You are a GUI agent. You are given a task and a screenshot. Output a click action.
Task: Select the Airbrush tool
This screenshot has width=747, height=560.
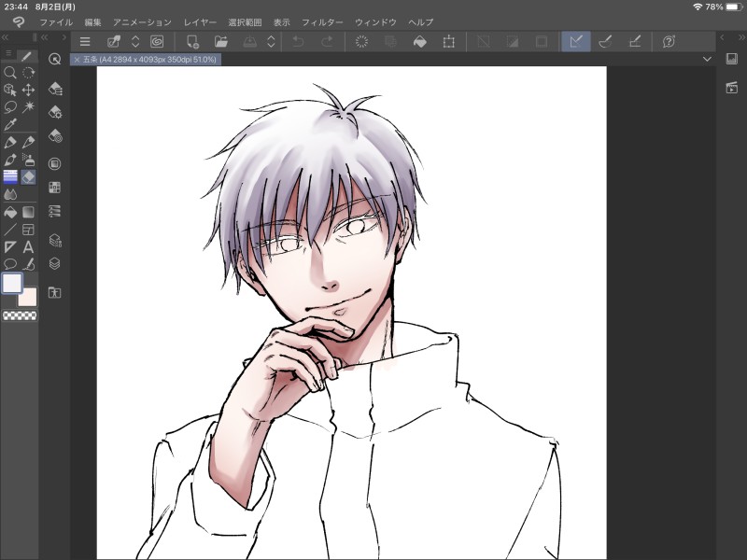point(29,160)
